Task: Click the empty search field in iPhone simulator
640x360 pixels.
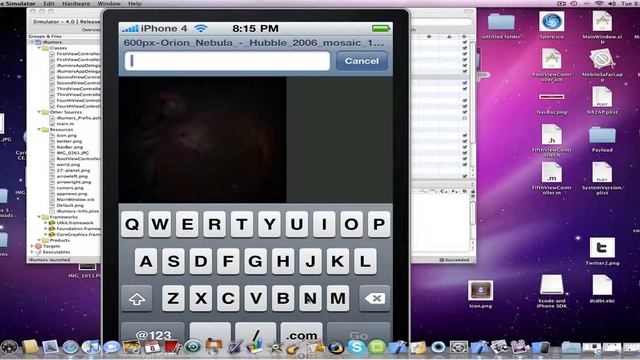Action: (227, 61)
